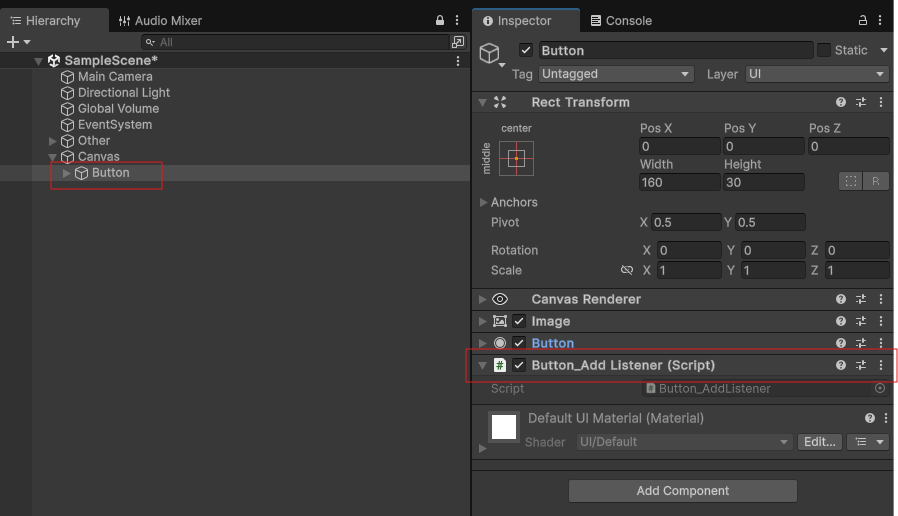Expand the Button object's children in Hierarchy

coord(66,173)
